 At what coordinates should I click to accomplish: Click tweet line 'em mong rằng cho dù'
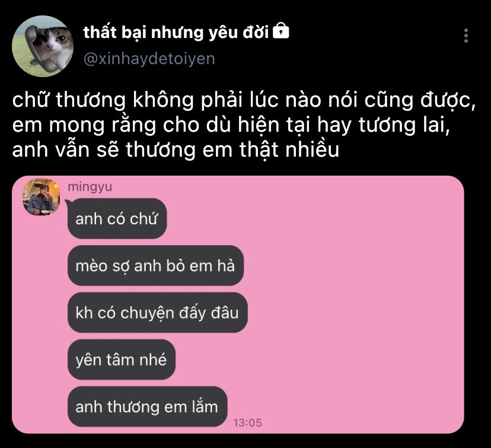(231, 126)
